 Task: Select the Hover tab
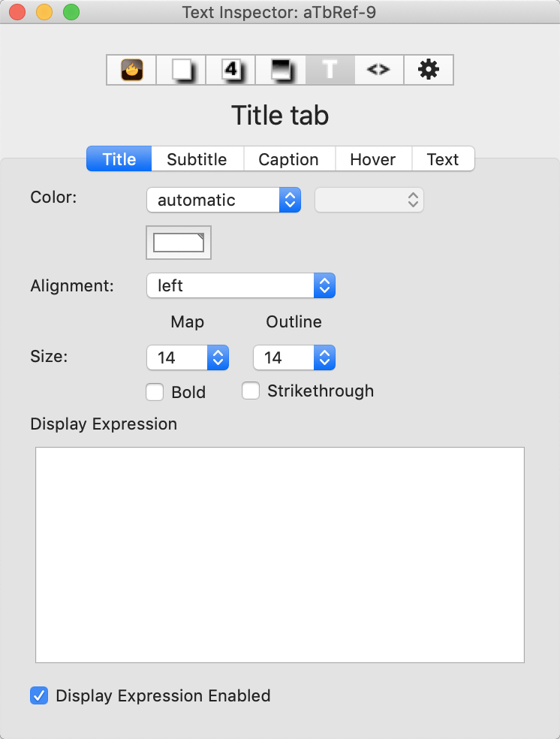372,158
